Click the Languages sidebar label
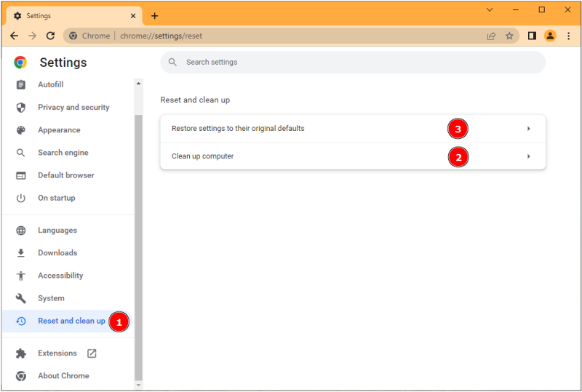Viewport: 582px width, 392px height. coord(57,230)
